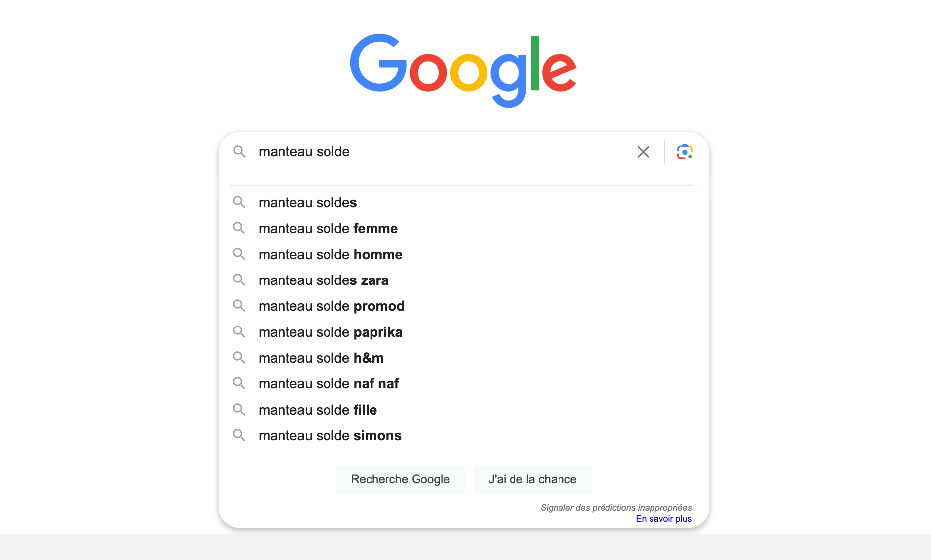Clear the search box with the X
This screenshot has height=560, width=931.
click(x=643, y=152)
